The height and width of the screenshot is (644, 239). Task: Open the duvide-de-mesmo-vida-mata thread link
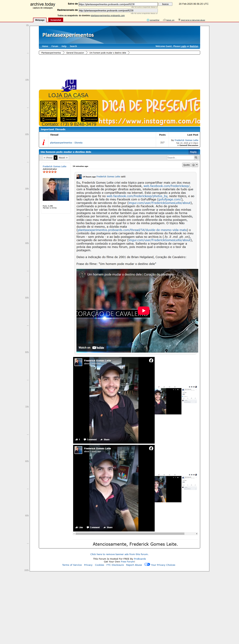(132, 230)
